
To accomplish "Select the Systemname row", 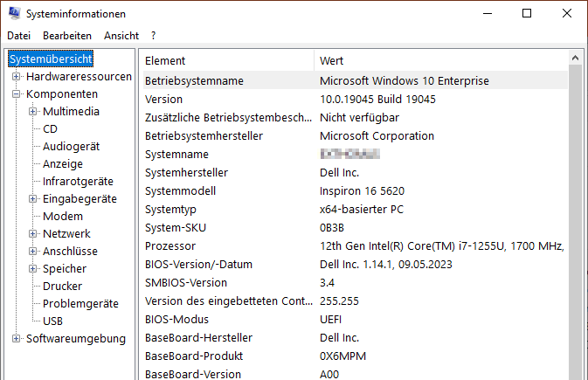I will [x=355, y=154].
